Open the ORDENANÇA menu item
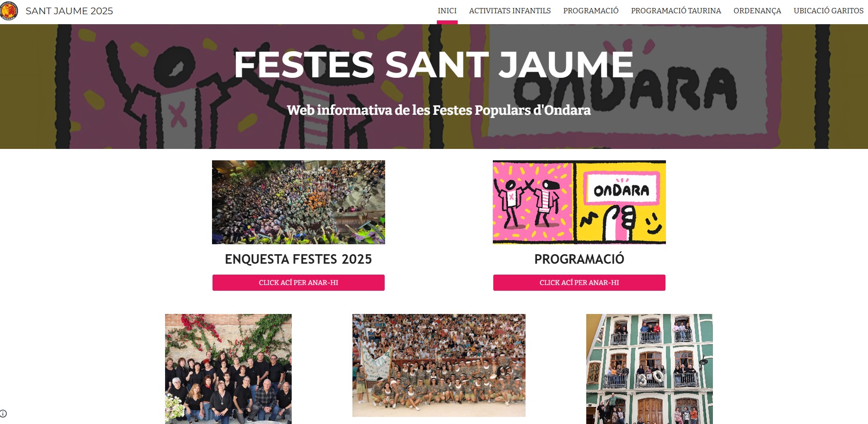This screenshot has width=868, height=424. (x=757, y=11)
